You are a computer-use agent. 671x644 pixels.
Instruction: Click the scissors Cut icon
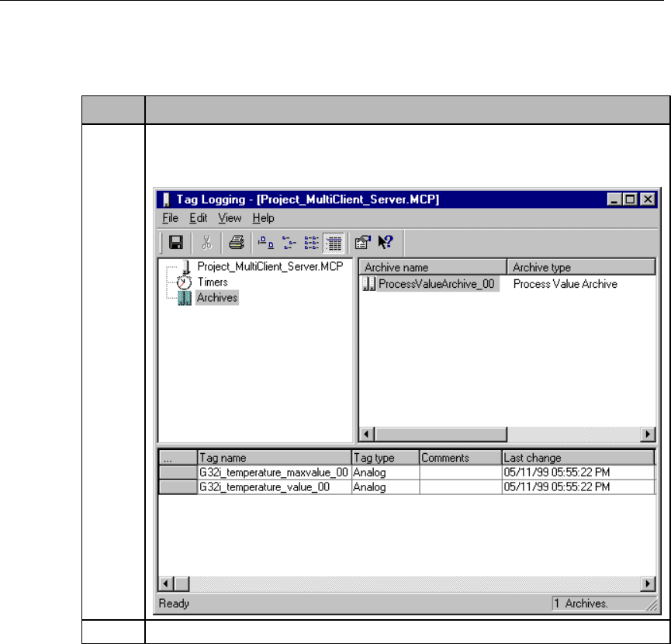(206, 243)
